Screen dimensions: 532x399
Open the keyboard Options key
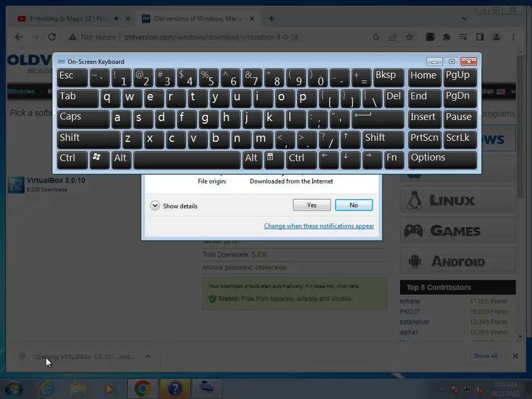click(x=443, y=160)
